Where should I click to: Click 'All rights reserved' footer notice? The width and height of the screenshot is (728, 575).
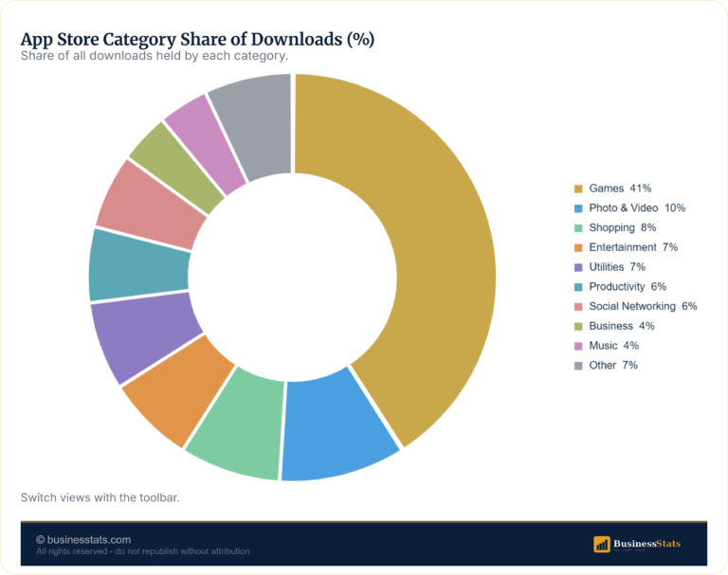143,551
